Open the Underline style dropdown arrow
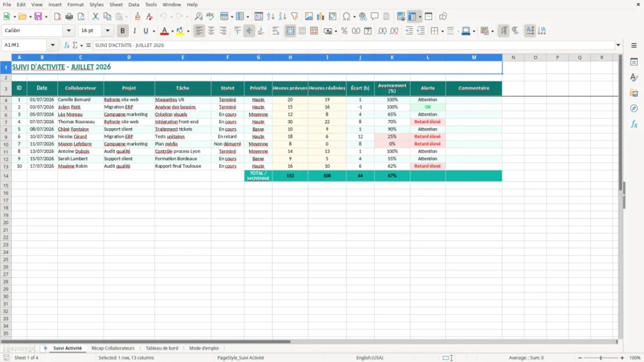Image resolution: width=644 pixels, height=362 pixels. [x=153, y=31]
